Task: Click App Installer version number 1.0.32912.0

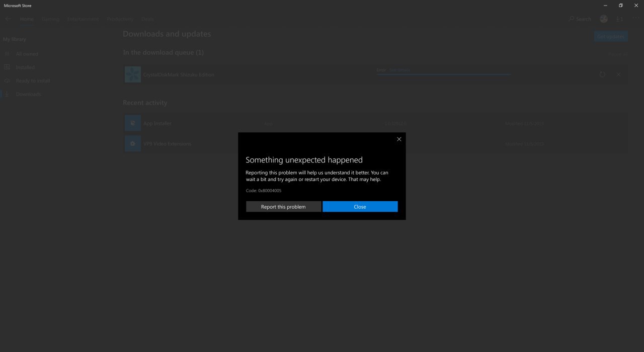Action: 395,124
